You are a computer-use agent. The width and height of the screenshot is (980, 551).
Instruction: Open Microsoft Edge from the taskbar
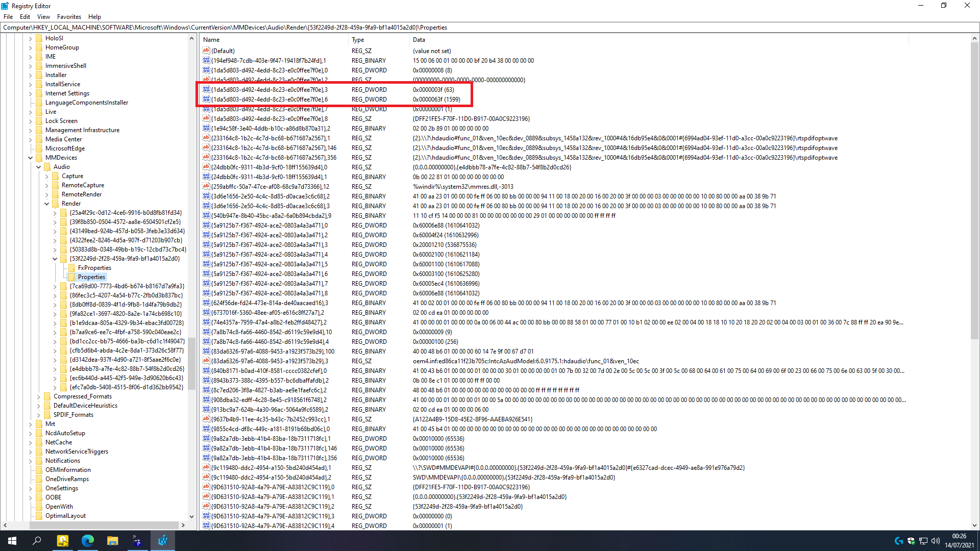[x=87, y=541]
